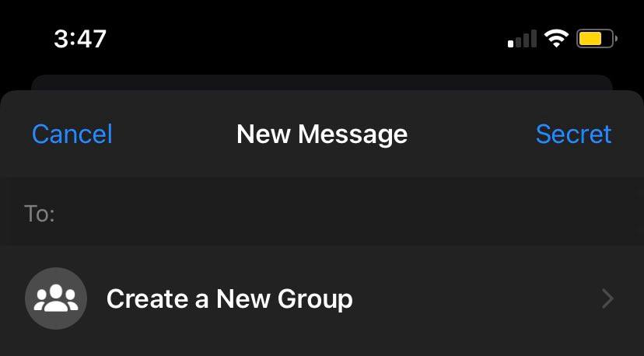Screen dimensions: 644x356
Task: Tap the Wi-Fi status icon
Action: [556, 39]
